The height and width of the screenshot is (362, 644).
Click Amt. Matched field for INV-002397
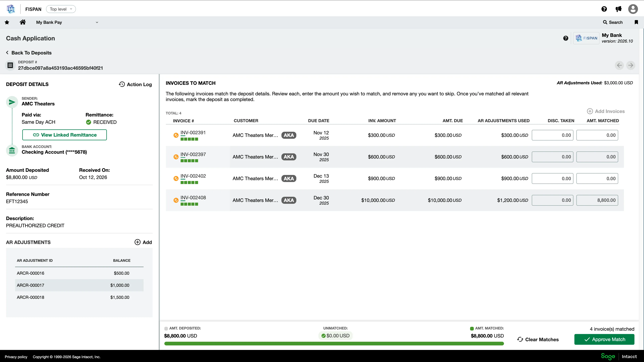[x=597, y=157]
